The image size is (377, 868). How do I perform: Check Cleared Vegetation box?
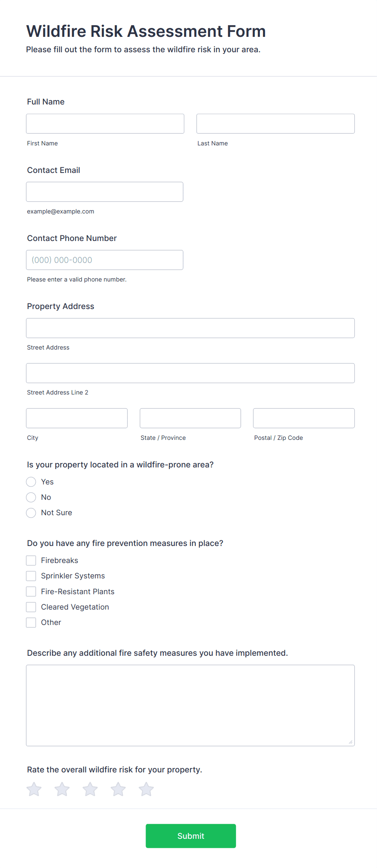tap(31, 607)
